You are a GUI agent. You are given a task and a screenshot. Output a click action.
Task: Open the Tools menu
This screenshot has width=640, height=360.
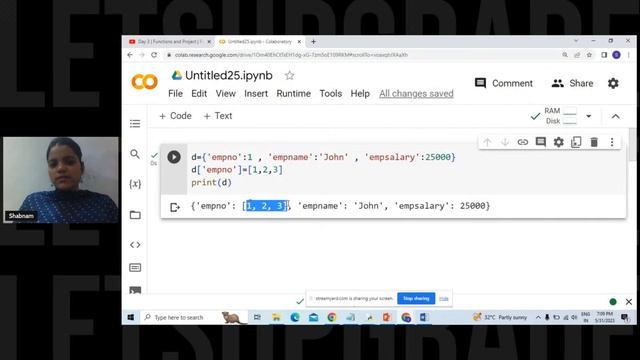[331, 93]
